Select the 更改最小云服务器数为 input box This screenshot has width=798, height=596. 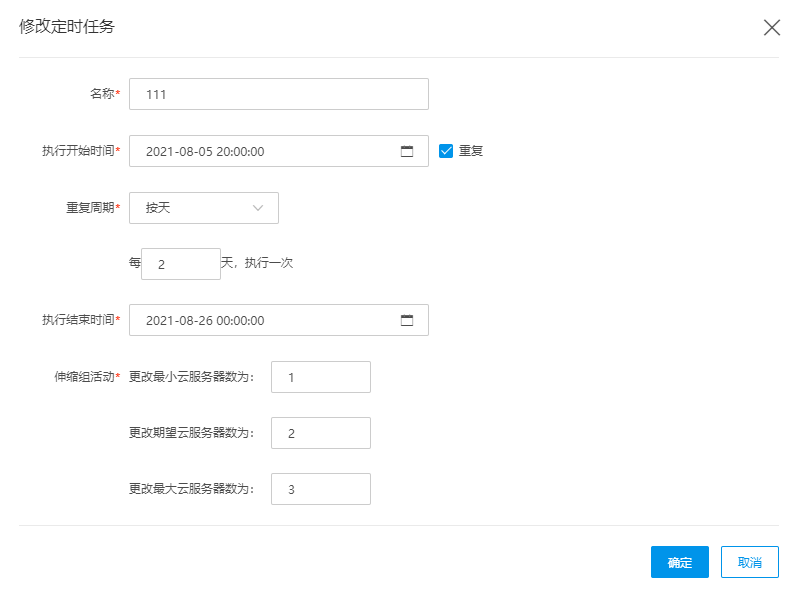(x=321, y=377)
